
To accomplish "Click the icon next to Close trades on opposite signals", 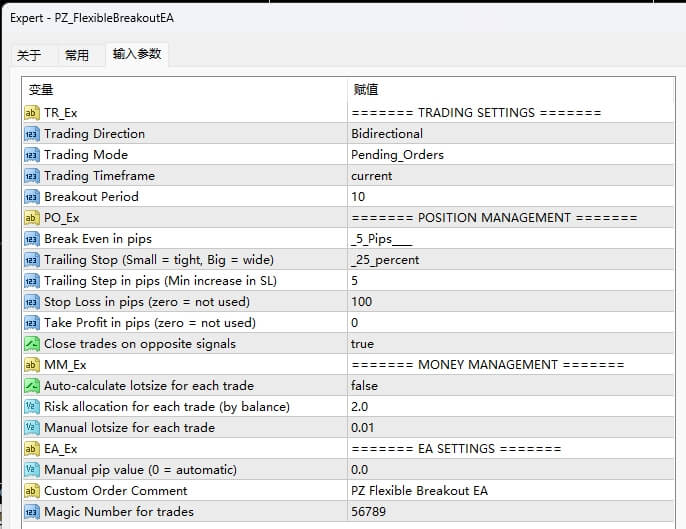I will pyautogui.click(x=31, y=344).
